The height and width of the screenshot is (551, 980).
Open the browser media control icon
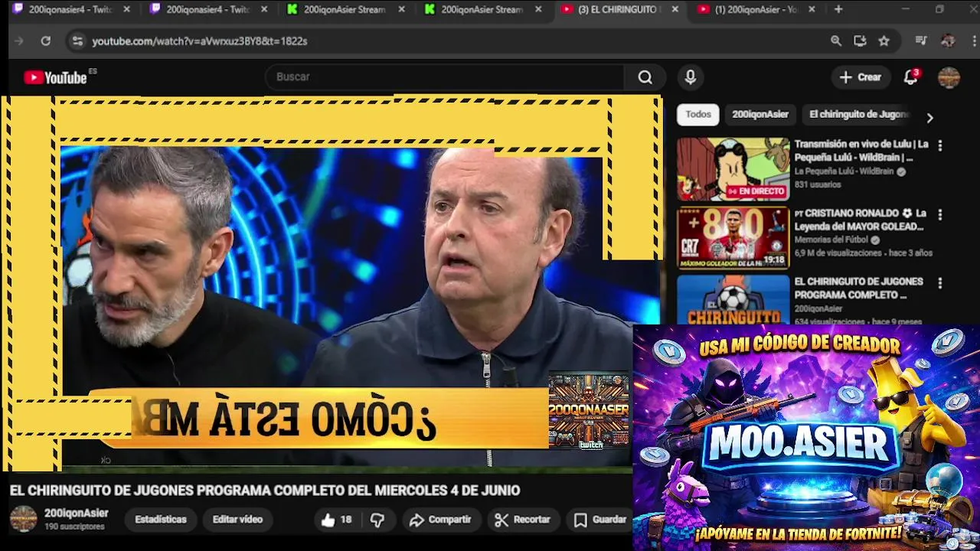922,41
